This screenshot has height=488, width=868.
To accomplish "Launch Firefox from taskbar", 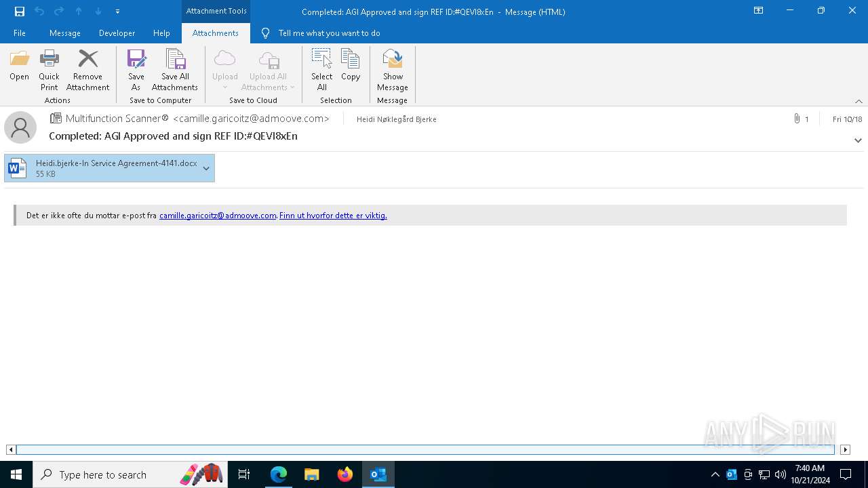I will tap(345, 474).
